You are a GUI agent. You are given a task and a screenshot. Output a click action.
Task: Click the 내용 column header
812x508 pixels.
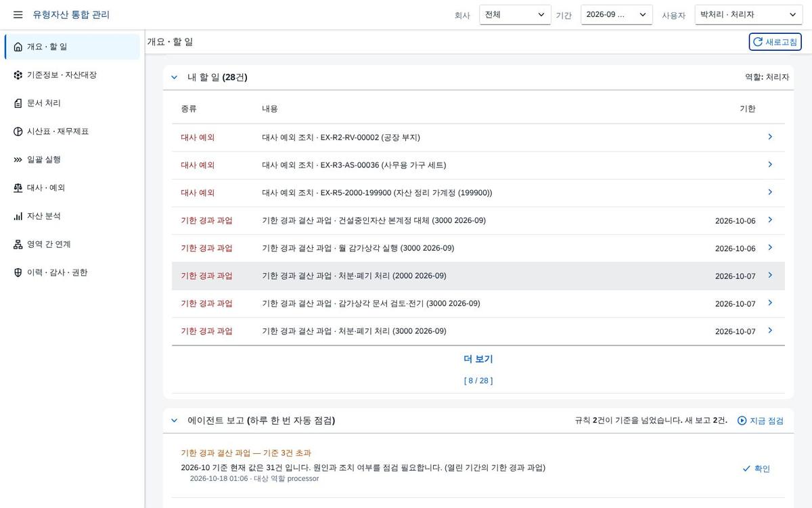coord(270,109)
